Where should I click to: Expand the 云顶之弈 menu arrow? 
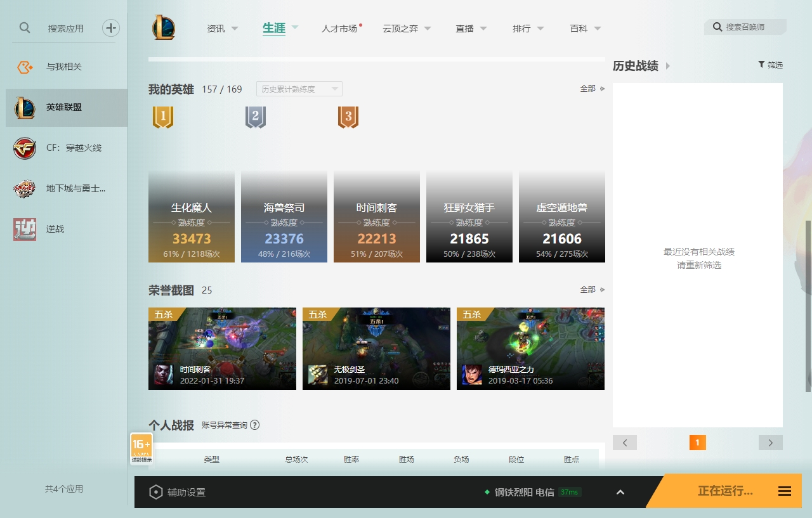[428, 29]
